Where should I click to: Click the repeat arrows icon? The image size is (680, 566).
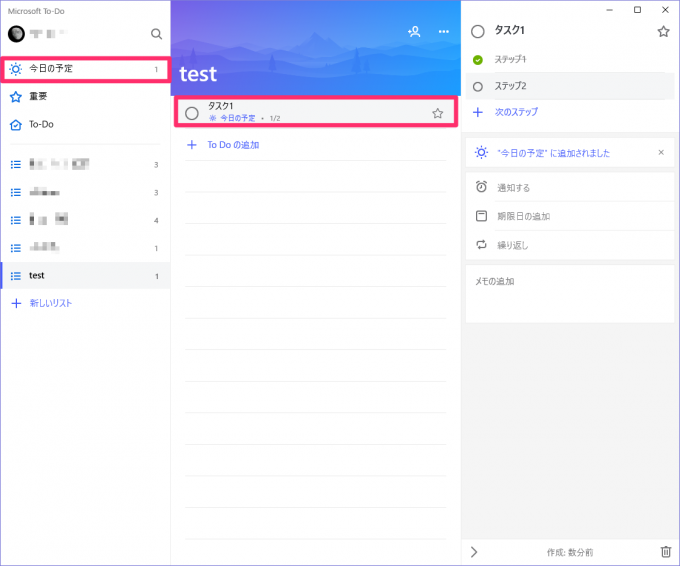[x=481, y=245]
